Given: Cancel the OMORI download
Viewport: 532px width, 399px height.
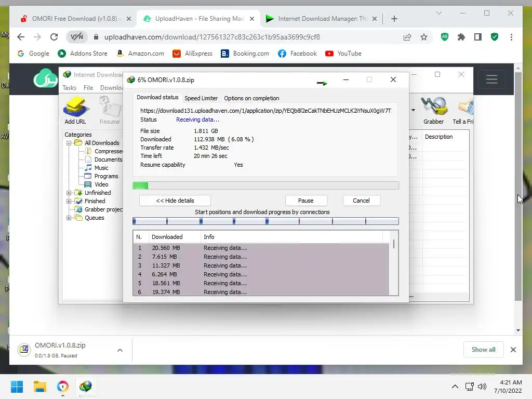Looking at the screenshot, I should 361,201.
